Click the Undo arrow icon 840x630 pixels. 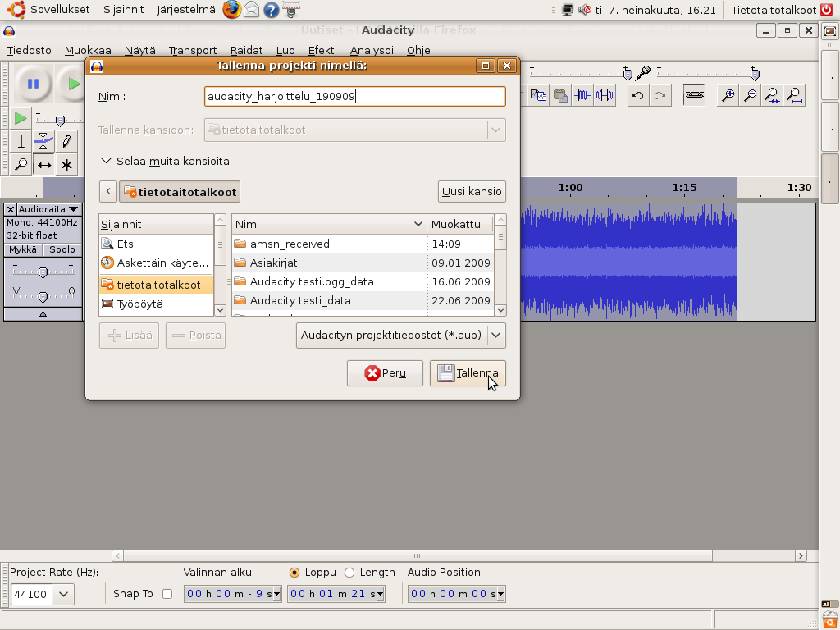[x=637, y=95]
